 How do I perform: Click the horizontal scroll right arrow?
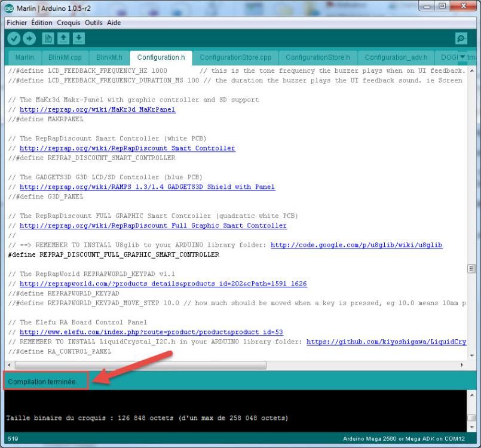point(462,365)
